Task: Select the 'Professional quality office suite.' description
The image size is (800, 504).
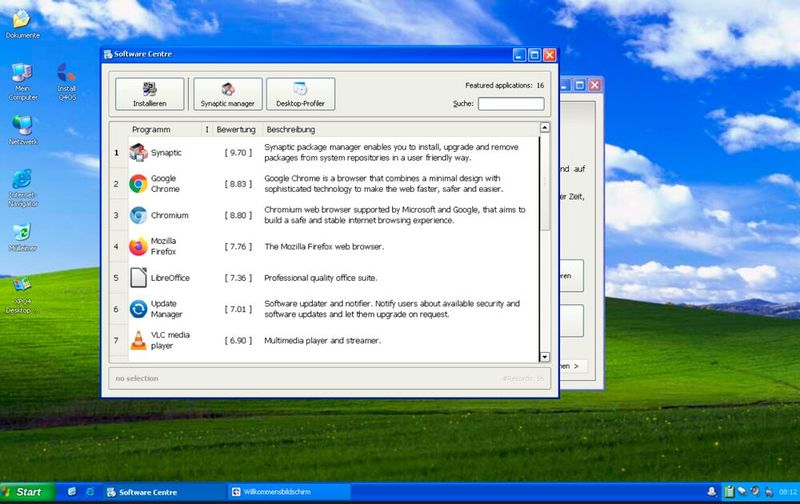Action: (320, 278)
